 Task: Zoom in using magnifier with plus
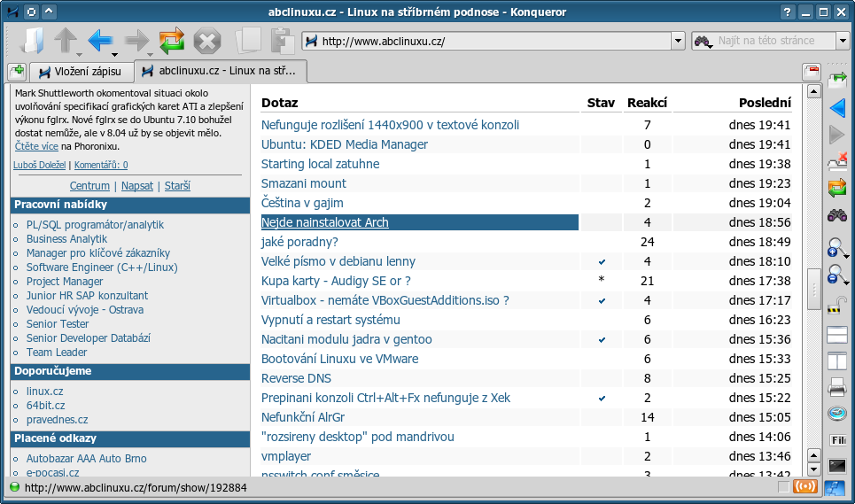coord(836,247)
